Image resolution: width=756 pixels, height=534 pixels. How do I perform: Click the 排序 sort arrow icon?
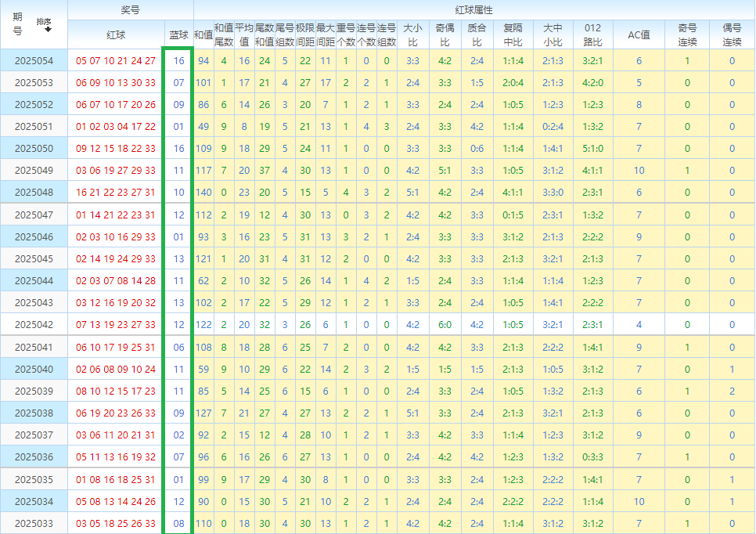49,30
